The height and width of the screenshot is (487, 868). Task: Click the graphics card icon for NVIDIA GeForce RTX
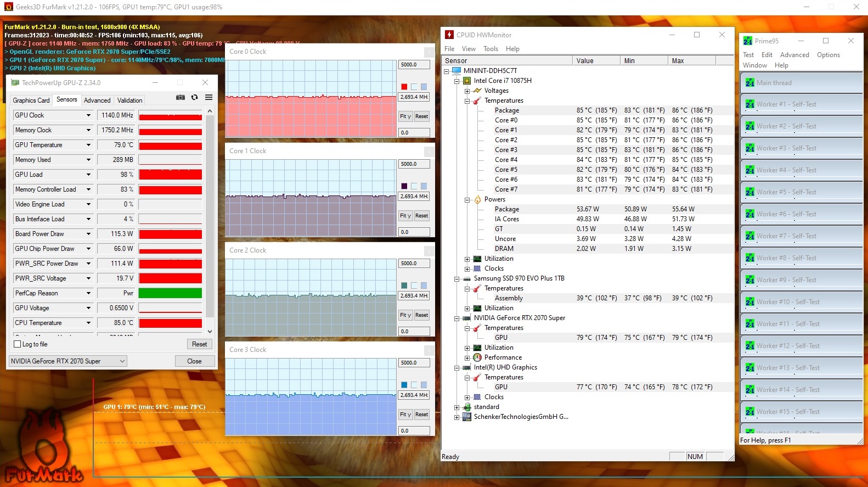coord(467,318)
